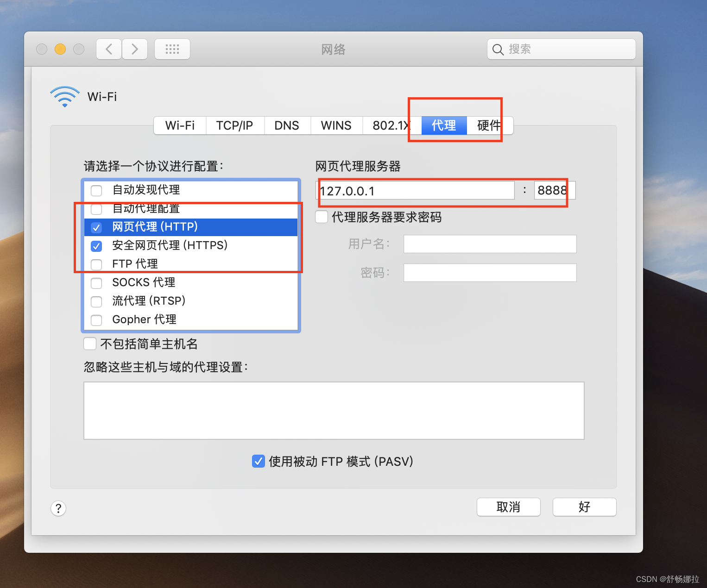707x588 pixels.
Task: Select the Gopher 代理 row text
Action: click(145, 319)
